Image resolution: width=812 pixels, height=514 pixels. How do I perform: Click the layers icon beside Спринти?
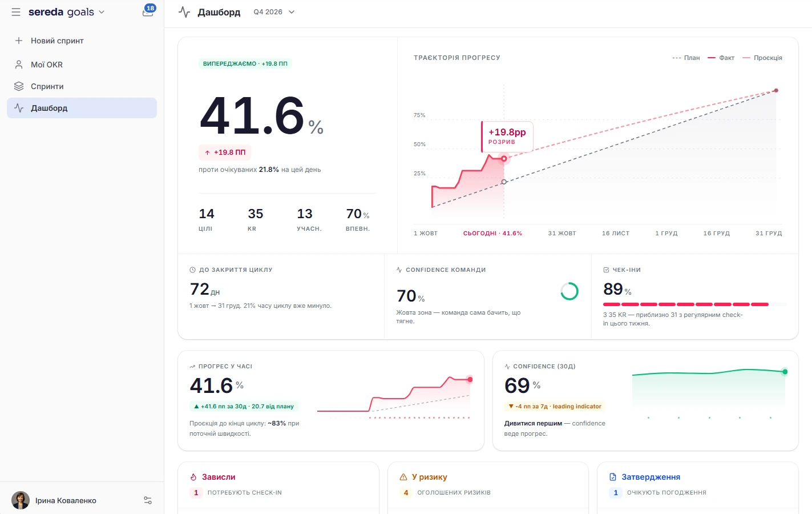[x=19, y=86]
